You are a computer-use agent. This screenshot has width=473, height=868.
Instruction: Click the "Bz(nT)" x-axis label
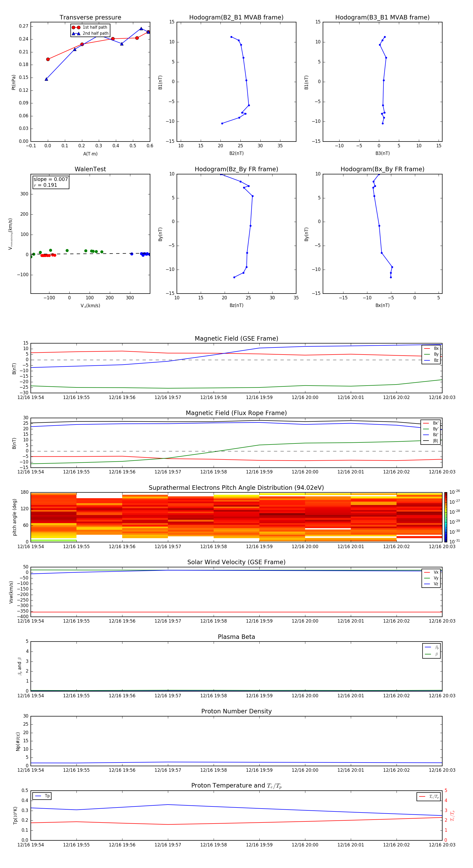coord(236,305)
